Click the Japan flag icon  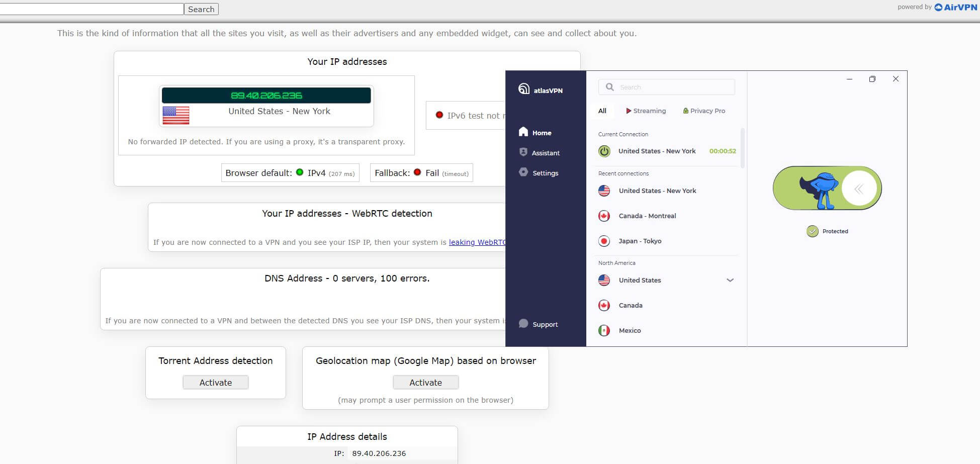point(604,241)
